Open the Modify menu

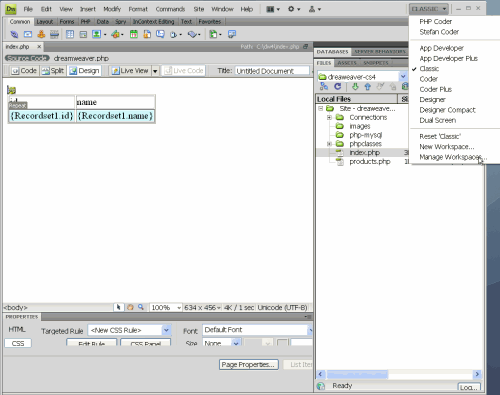[x=112, y=9]
